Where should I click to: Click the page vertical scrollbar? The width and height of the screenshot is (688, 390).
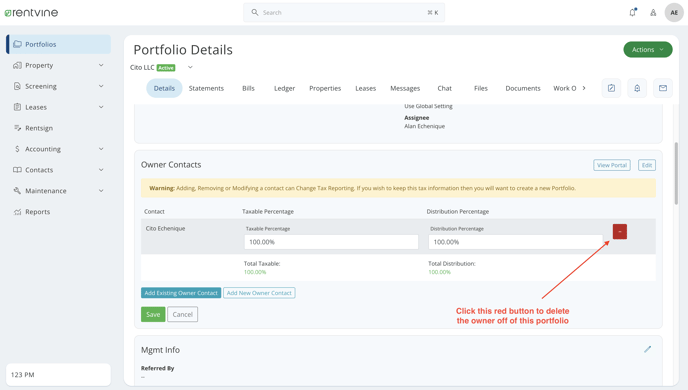(x=676, y=173)
